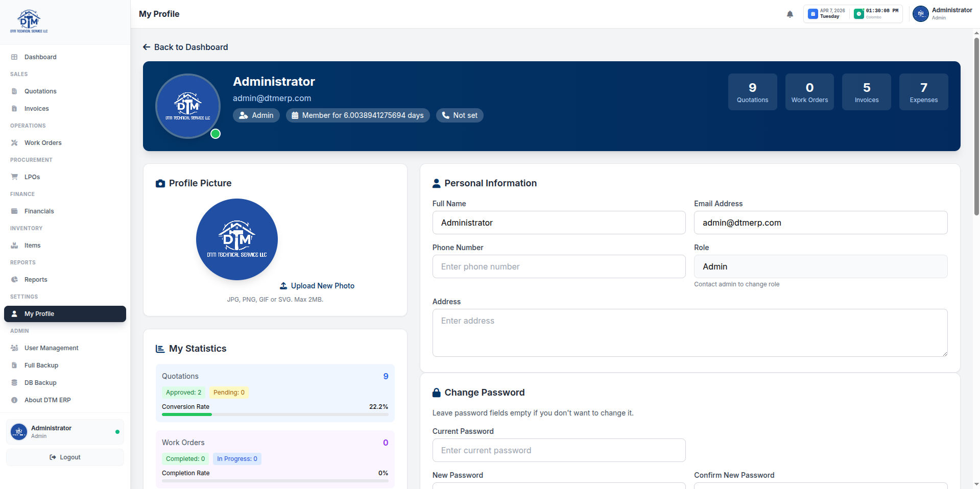
Task: Click the upload icon next to Upload New Photo
Action: coord(283,286)
